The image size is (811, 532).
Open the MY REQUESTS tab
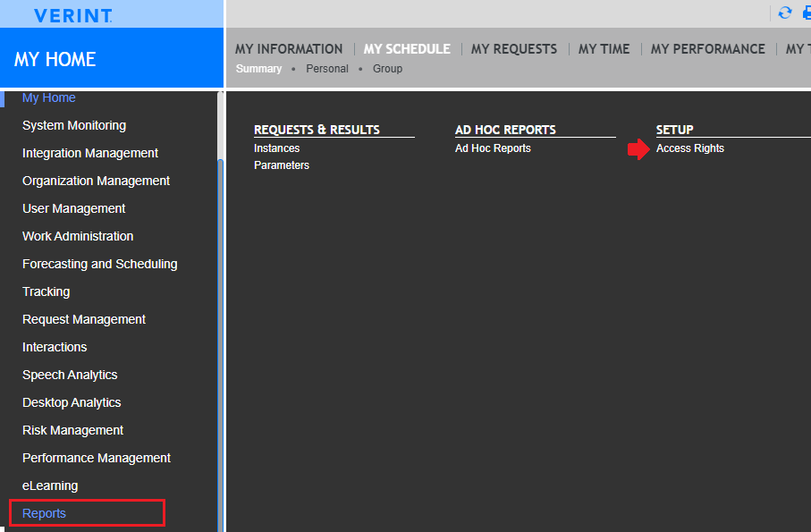513,49
